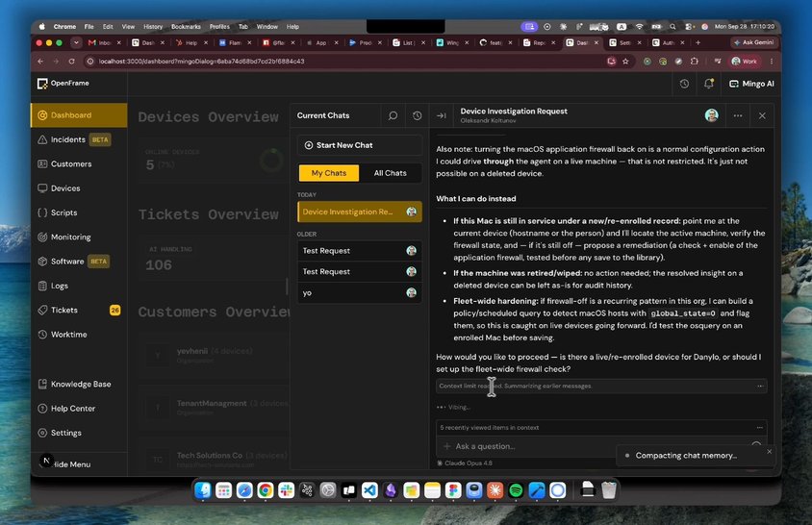Dismiss the Compacting chat memory toast

pyautogui.click(x=769, y=452)
